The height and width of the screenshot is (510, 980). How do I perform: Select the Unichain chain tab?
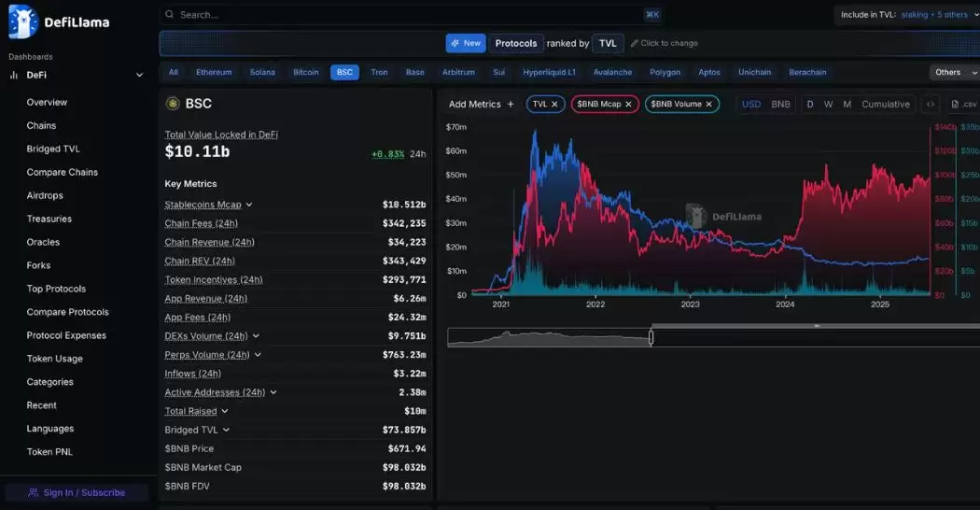point(754,72)
